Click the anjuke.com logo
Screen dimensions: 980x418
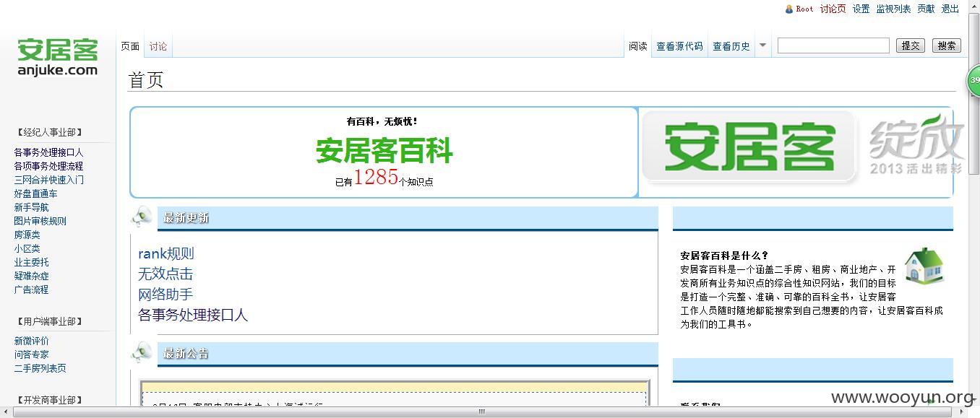[x=58, y=57]
